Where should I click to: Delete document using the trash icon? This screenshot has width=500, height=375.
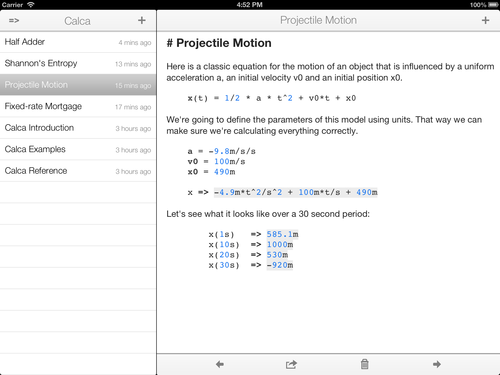(x=364, y=364)
